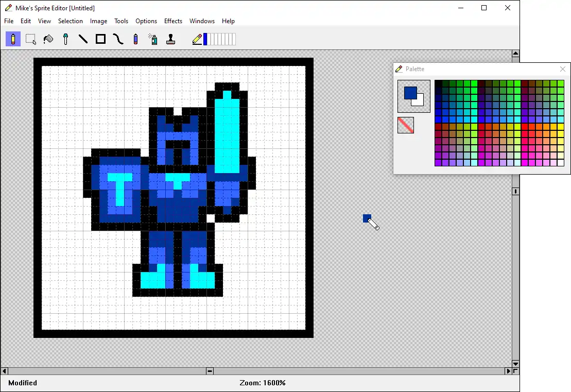This screenshot has width=571, height=392.
Task: Select the yellow Pencil tool
Action: point(13,39)
